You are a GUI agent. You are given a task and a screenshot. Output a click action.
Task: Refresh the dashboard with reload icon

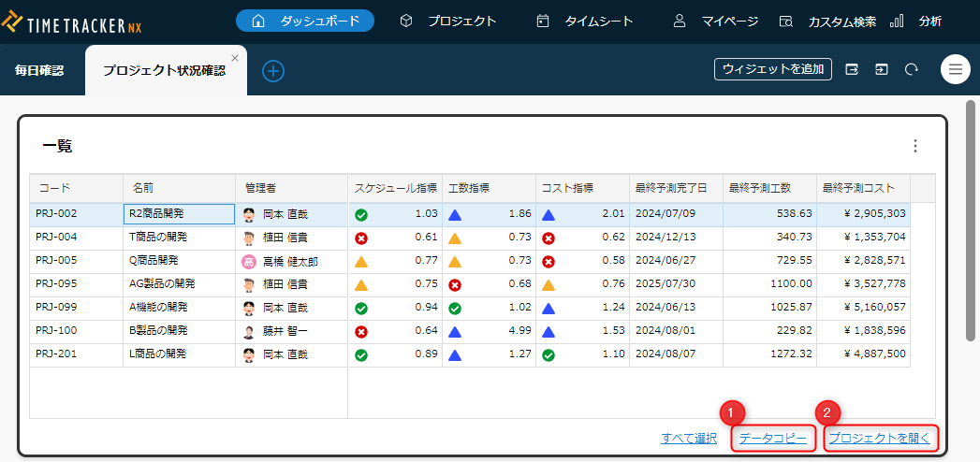[x=911, y=69]
